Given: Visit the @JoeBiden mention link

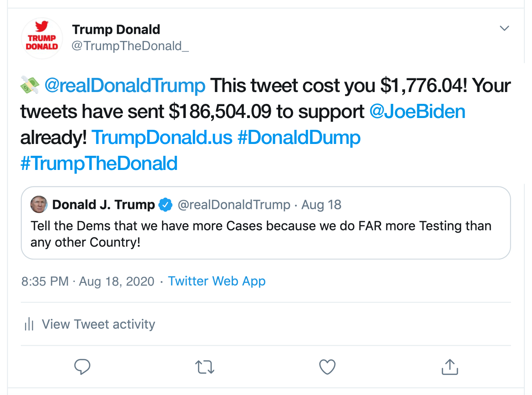Looking at the screenshot, I should (417, 112).
